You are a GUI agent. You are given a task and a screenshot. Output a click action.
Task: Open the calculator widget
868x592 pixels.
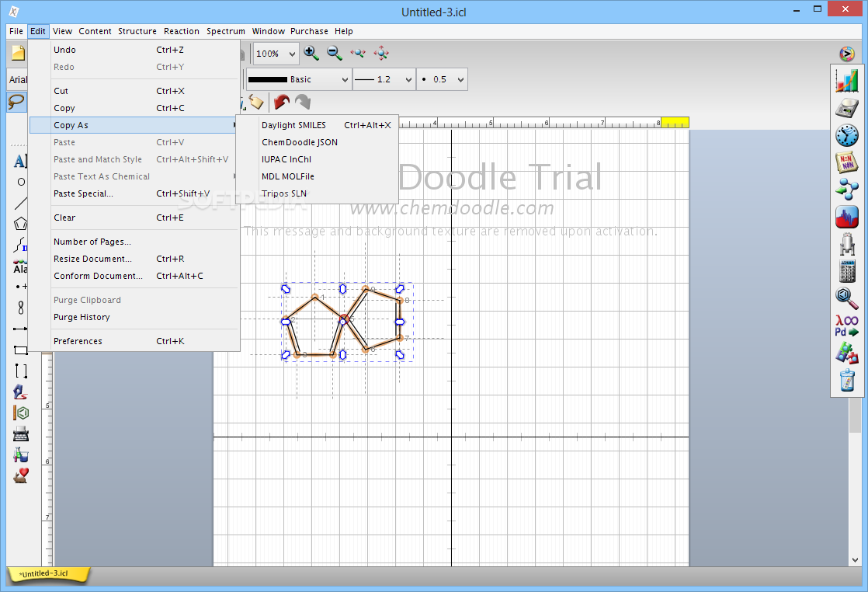point(847,271)
